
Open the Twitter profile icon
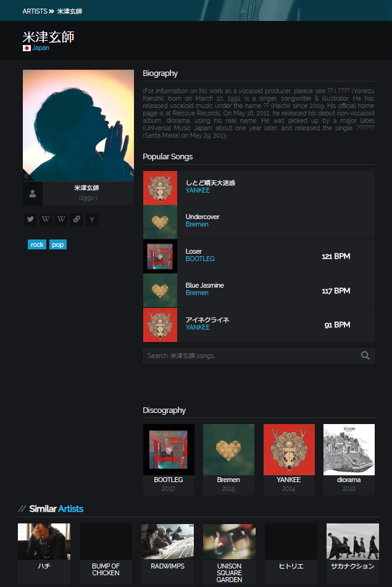[x=30, y=219]
